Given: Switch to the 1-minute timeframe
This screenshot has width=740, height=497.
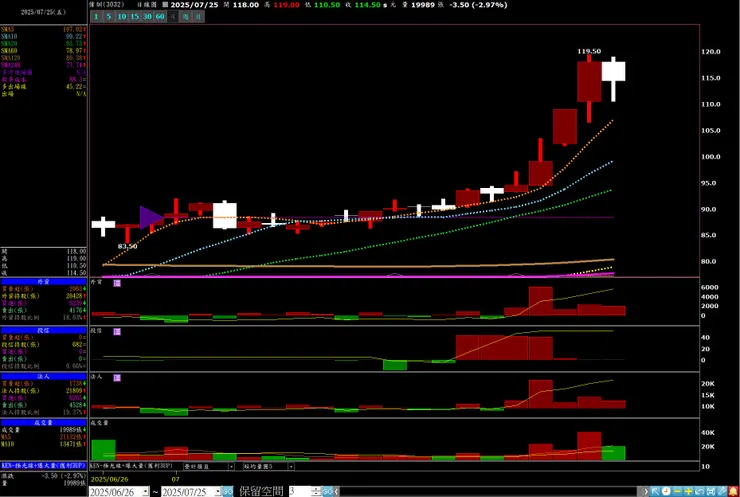Looking at the screenshot, I should tap(96, 17).
